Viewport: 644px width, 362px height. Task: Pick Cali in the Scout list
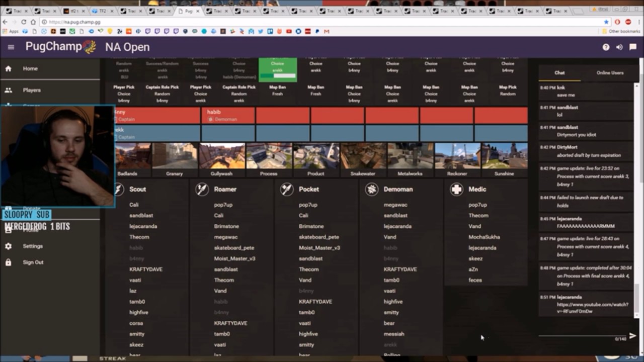(134, 205)
